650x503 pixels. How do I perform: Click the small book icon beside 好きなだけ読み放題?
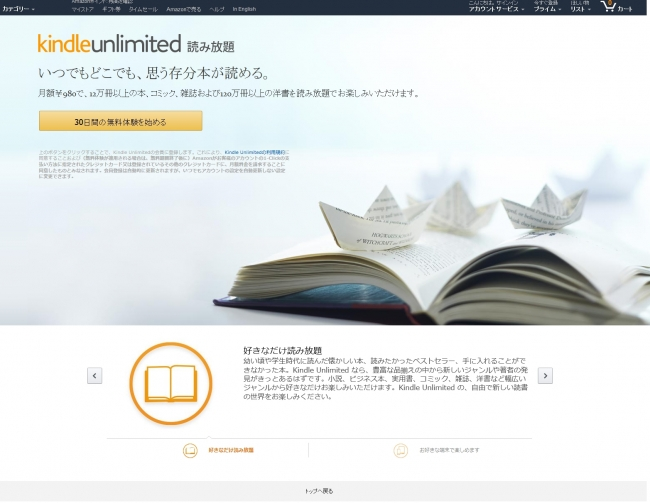[190, 450]
